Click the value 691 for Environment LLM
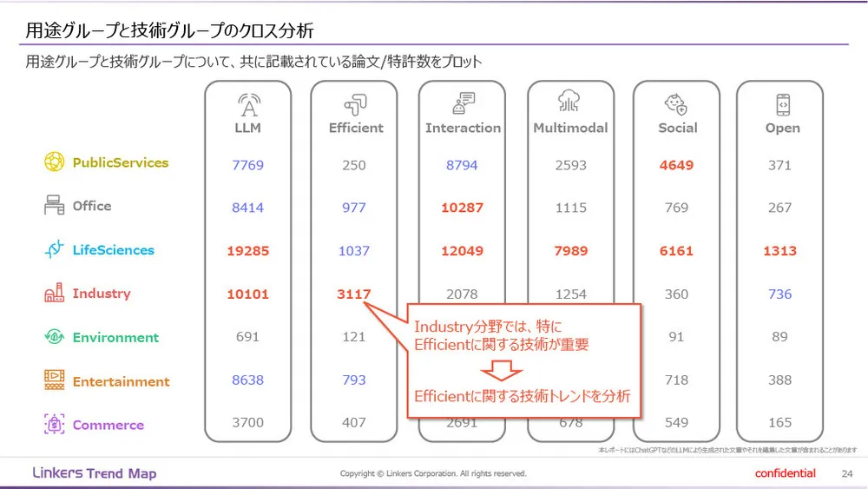 point(248,337)
